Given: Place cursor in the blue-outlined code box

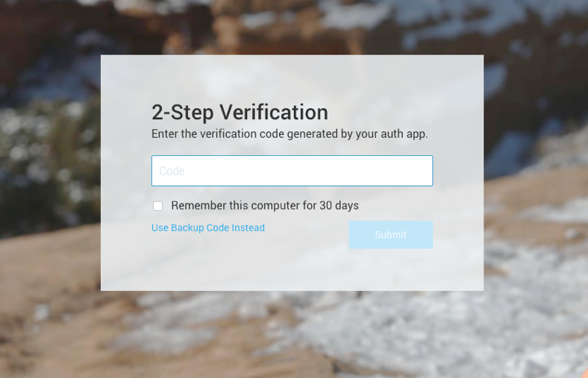Looking at the screenshot, I should [x=292, y=171].
